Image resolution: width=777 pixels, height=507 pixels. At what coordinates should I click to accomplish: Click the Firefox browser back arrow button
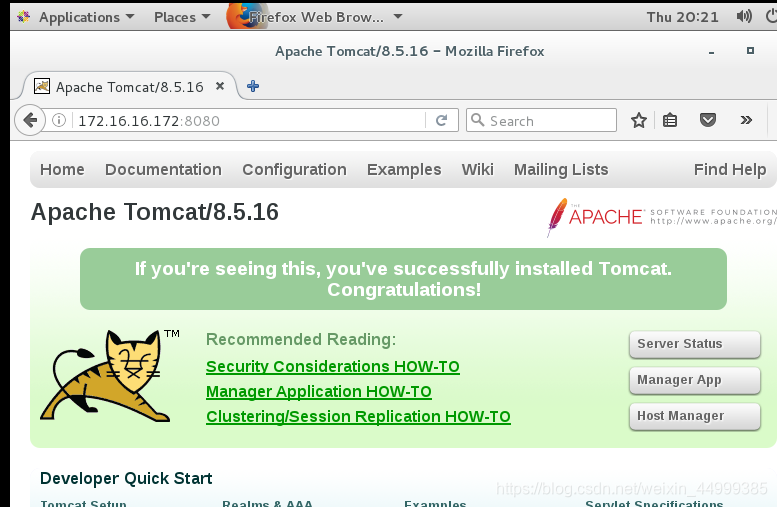(x=30, y=120)
